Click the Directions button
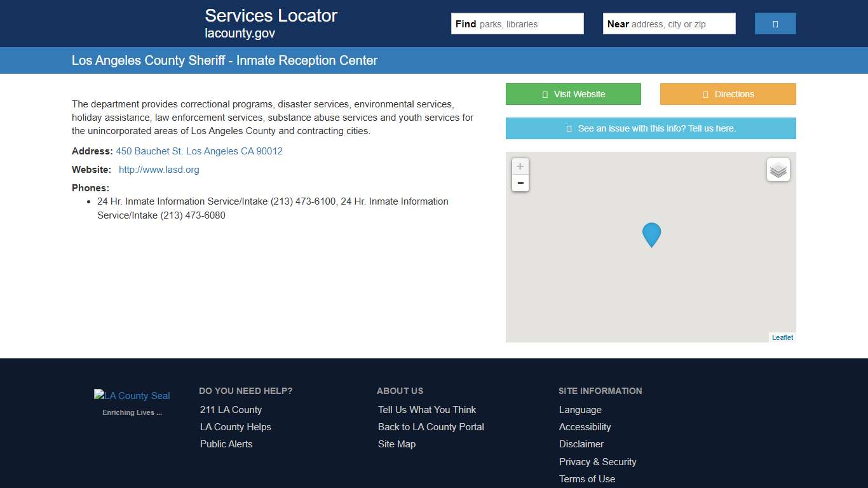The height and width of the screenshot is (488, 868). point(728,93)
